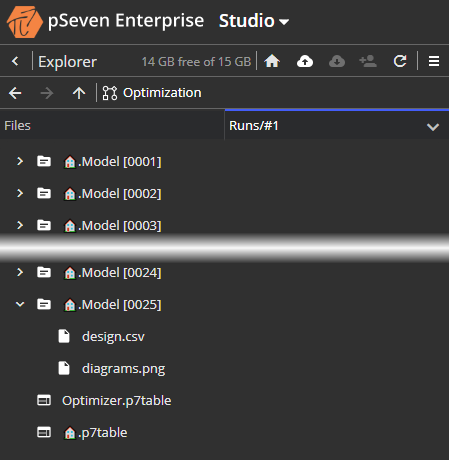Switch to the Files tab
The height and width of the screenshot is (460, 449).
click(112, 126)
